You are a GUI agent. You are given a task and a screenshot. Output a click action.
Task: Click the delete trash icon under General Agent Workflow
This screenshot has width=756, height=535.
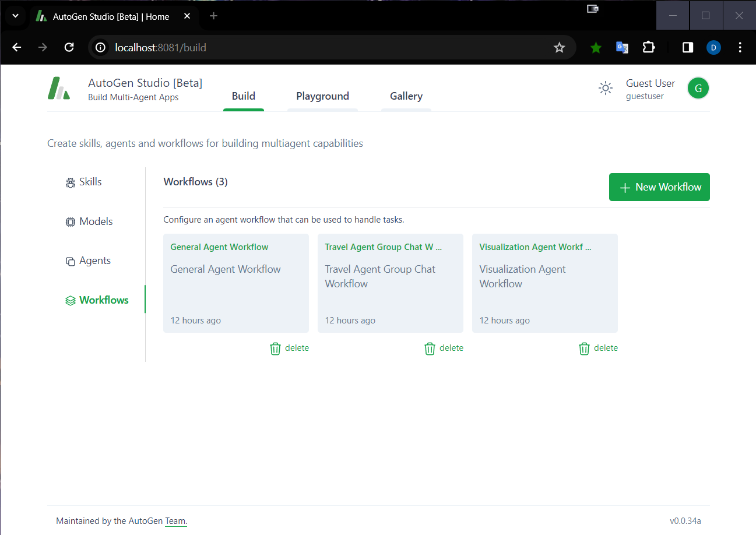[275, 348]
